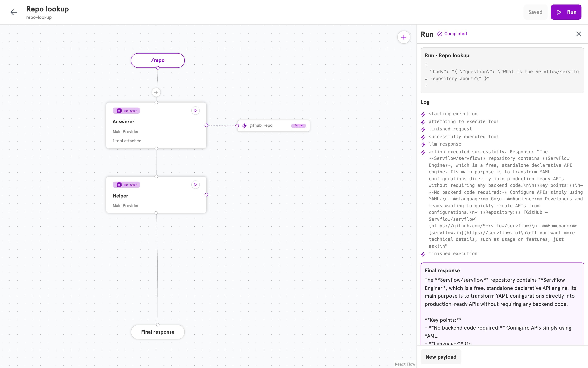Image resolution: width=588 pixels, height=368 pixels.
Task: Click the 'successfully executed tool' log entry
Action: pyautogui.click(x=464, y=137)
